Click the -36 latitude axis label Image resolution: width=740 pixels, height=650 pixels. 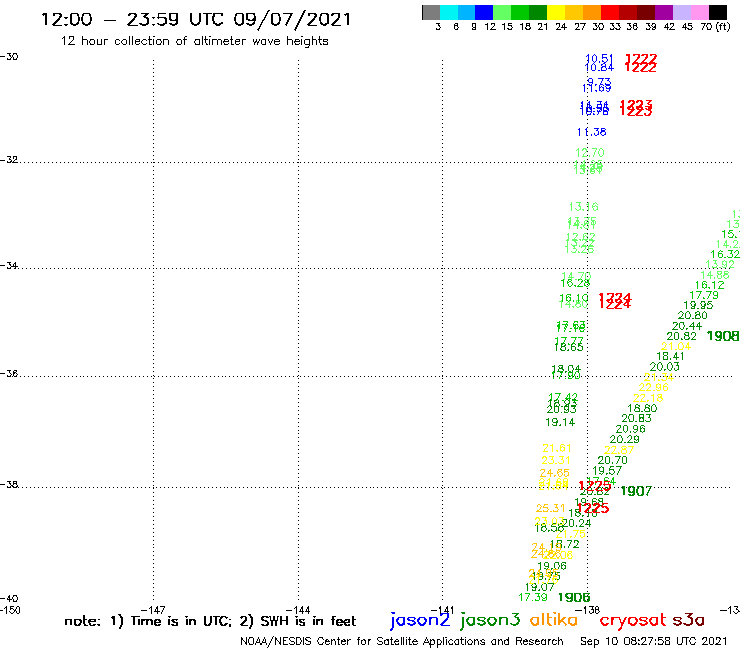coord(9,373)
